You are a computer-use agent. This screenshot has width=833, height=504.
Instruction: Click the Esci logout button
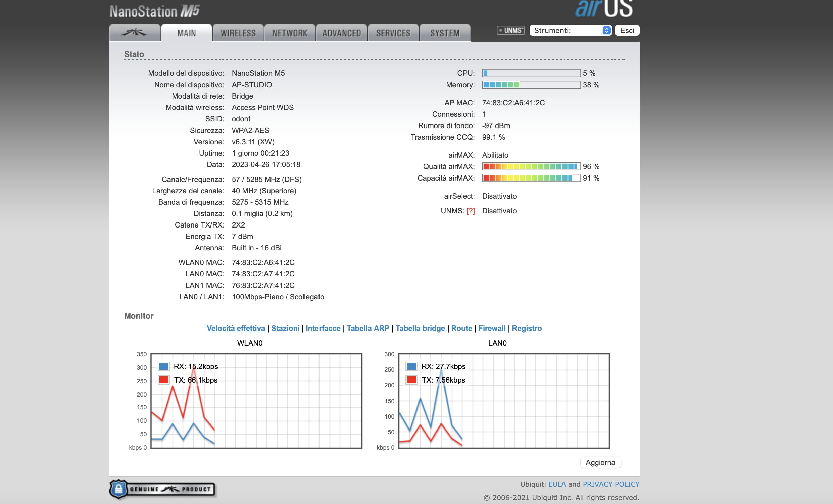[x=627, y=31]
